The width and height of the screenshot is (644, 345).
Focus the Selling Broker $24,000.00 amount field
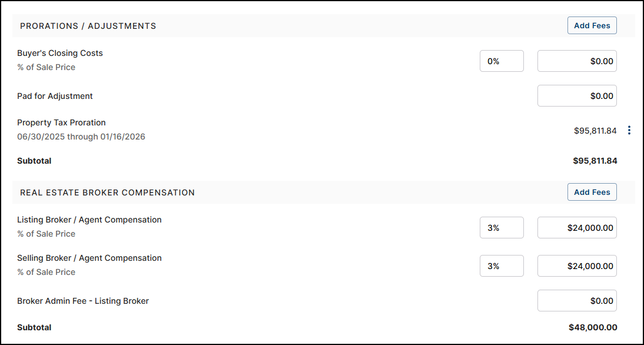pyautogui.click(x=577, y=266)
